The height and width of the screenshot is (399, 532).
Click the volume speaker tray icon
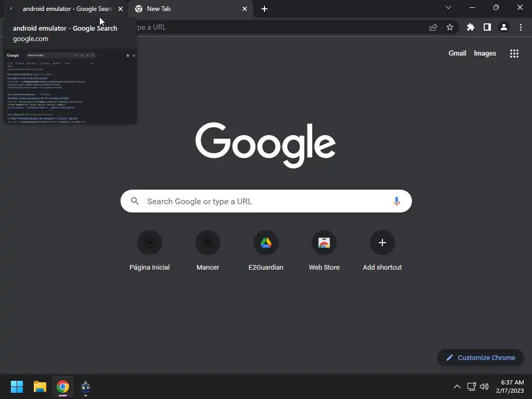484,387
